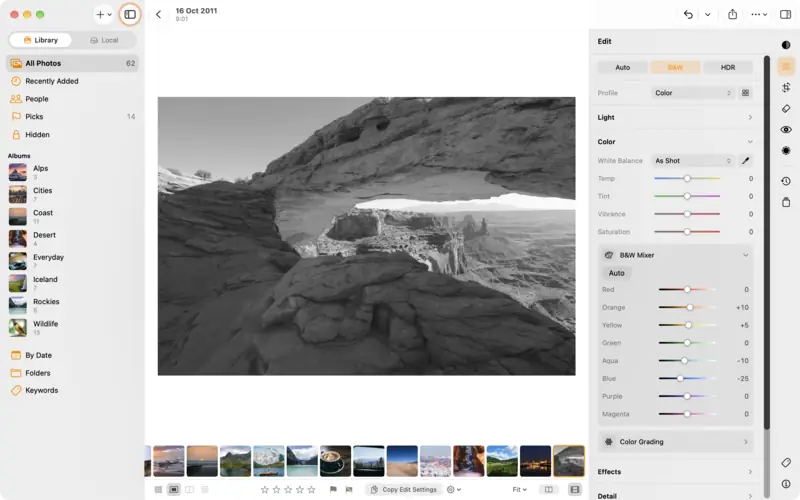Adjust the Blue B&W Mixer slider

tap(680, 379)
